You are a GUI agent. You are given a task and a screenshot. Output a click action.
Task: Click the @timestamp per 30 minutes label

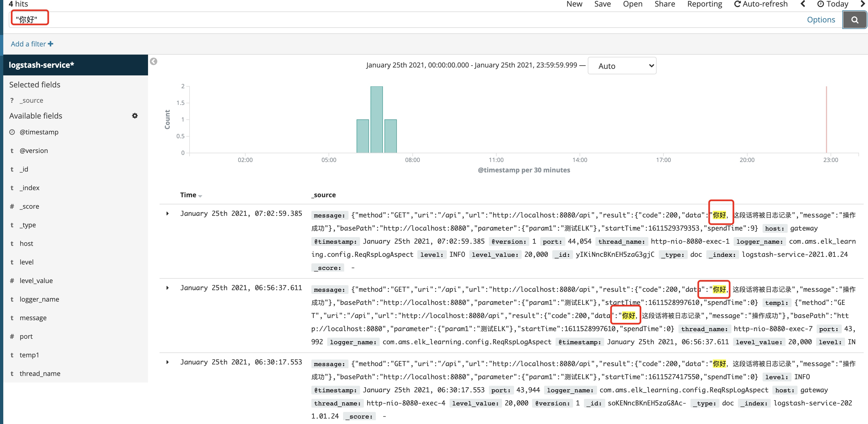click(x=524, y=170)
